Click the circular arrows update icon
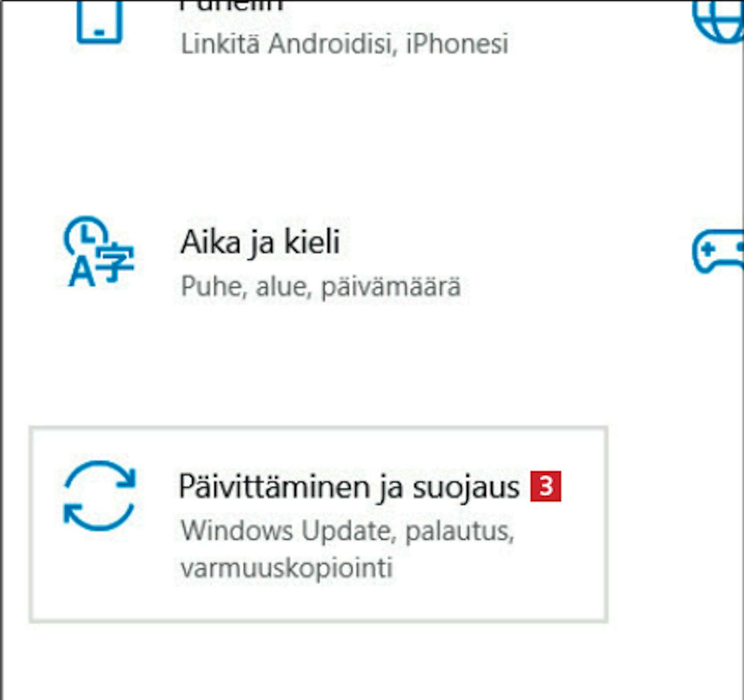744x700 pixels. click(99, 495)
